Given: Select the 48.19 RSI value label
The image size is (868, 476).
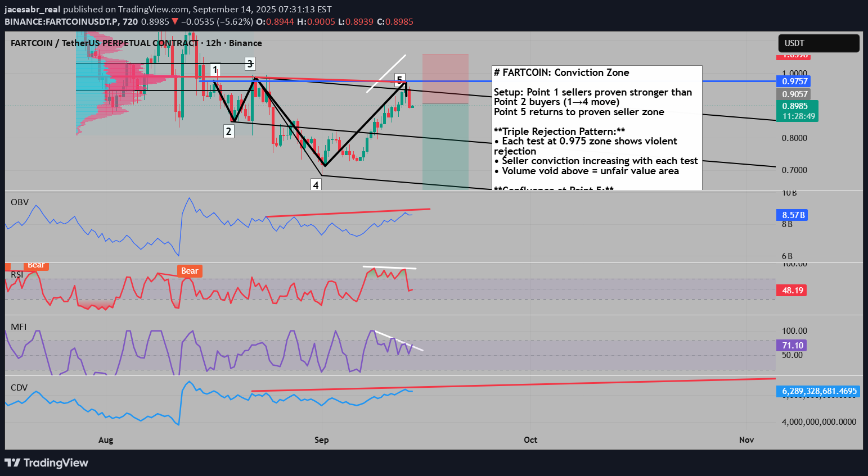Looking at the screenshot, I should click(x=792, y=291).
